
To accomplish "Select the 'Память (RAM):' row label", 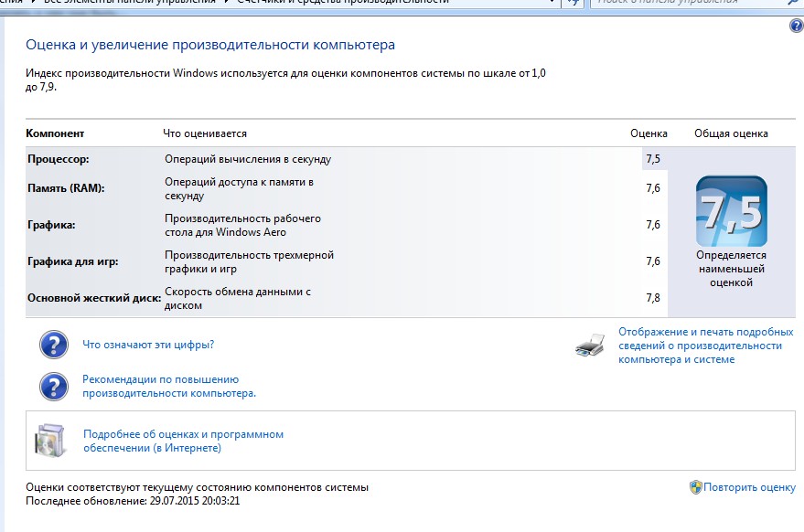I will [x=66, y=188].
